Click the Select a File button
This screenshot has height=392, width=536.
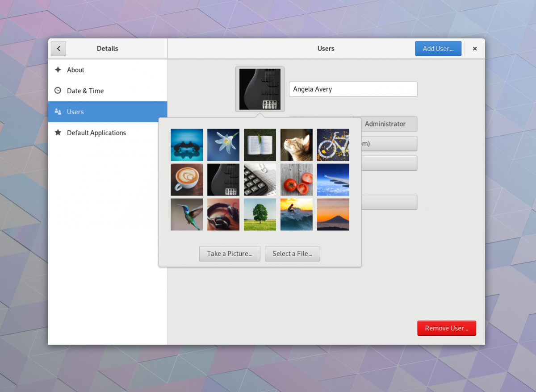[x=292, y=254]
